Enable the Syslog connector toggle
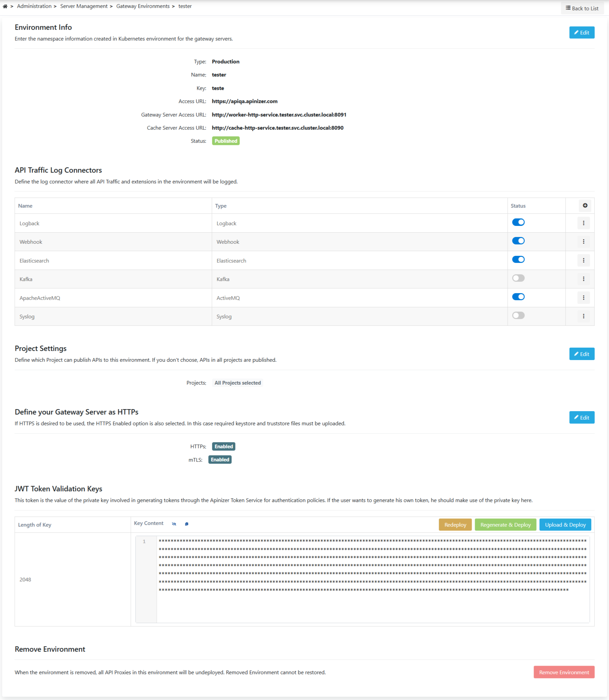 coord(518,315)
